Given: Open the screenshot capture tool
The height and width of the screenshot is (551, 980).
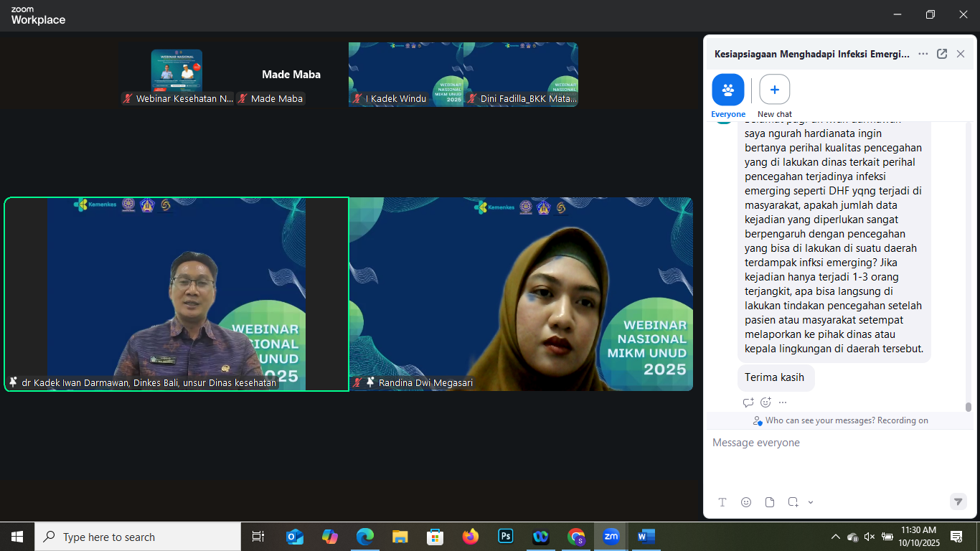Looking at the screenshot, I should tap(793, 502).
